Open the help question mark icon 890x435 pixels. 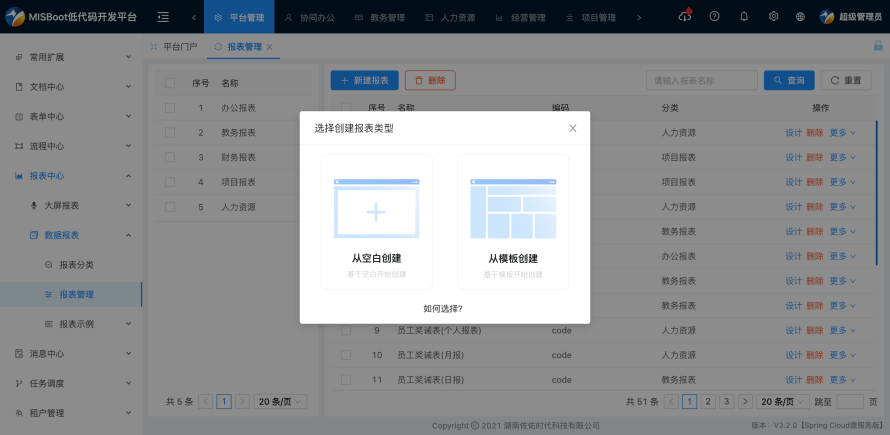[715, 16]
